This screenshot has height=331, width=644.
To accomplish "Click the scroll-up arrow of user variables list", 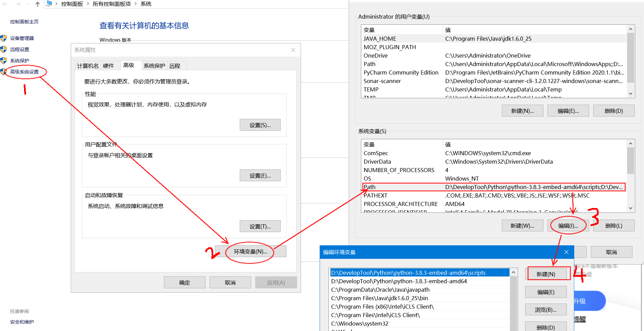I will click(630, 29).
